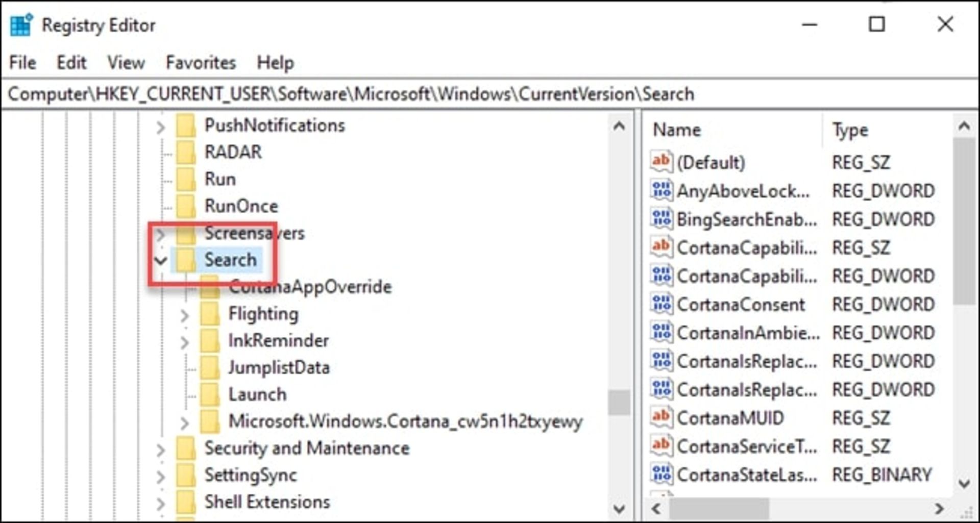Click the values pane vertical scrollbar thumb
This screenshot has width=980, height=523.
click(964, 221)
